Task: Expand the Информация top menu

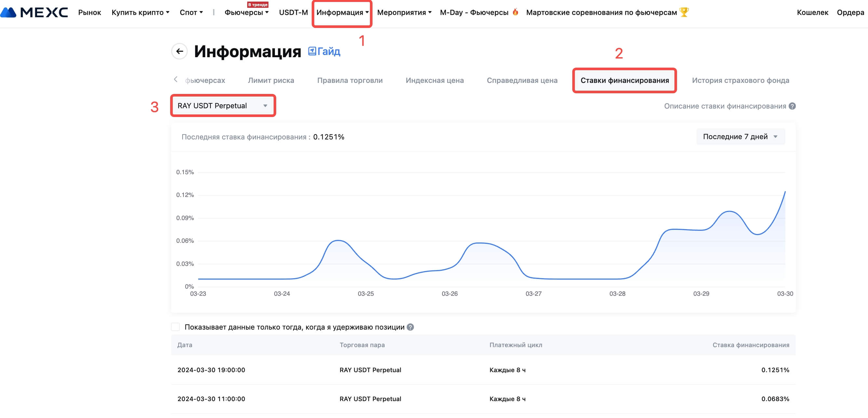Action: point(342,12)
